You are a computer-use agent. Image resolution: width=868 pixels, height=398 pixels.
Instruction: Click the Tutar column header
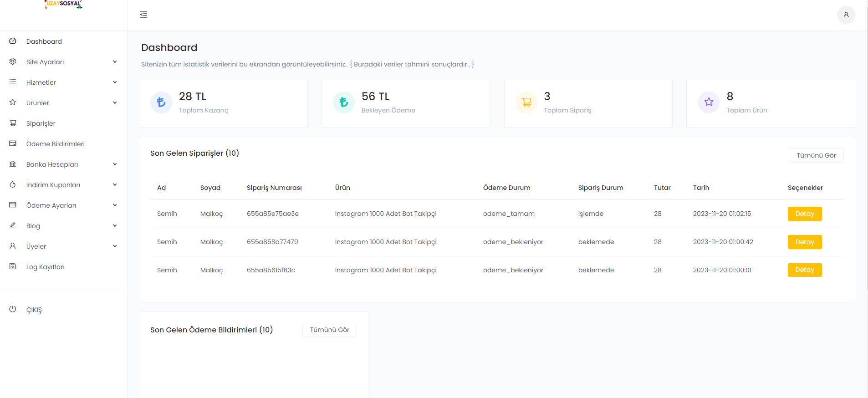[662, 188]
